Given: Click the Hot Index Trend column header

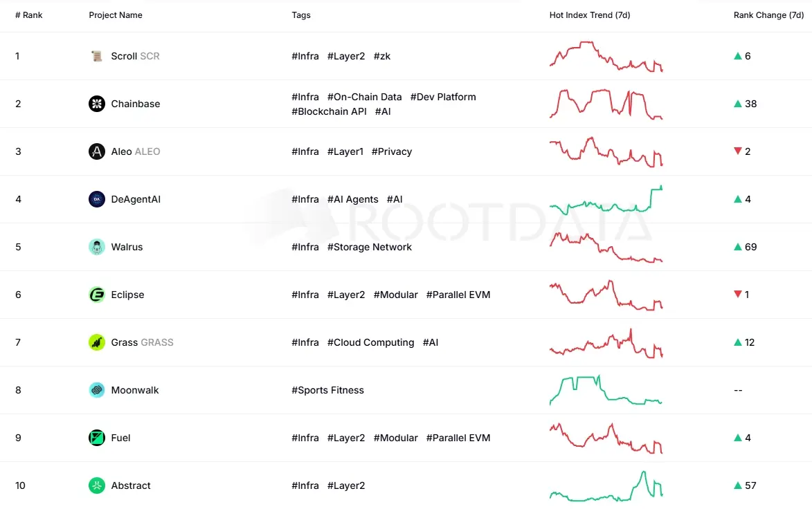Looking at the screenshot, I should pyautogui.click(x=590, y=15).
